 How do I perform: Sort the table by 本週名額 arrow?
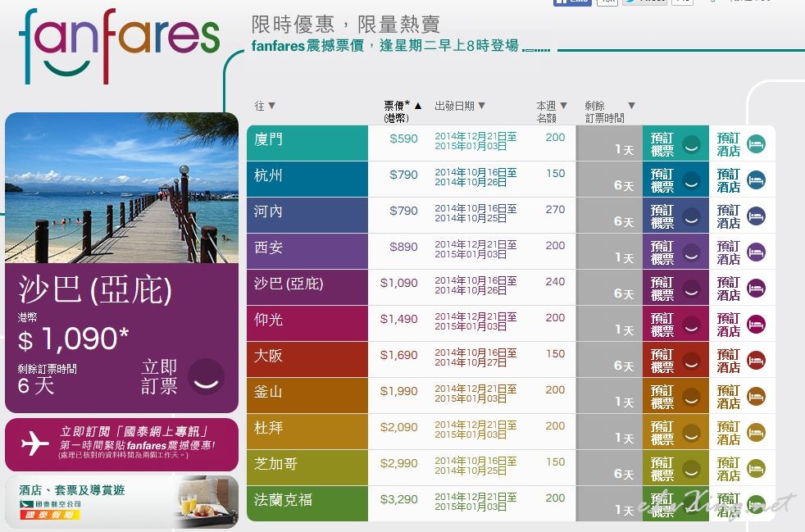pyautogui.click(x=563, y=105)
